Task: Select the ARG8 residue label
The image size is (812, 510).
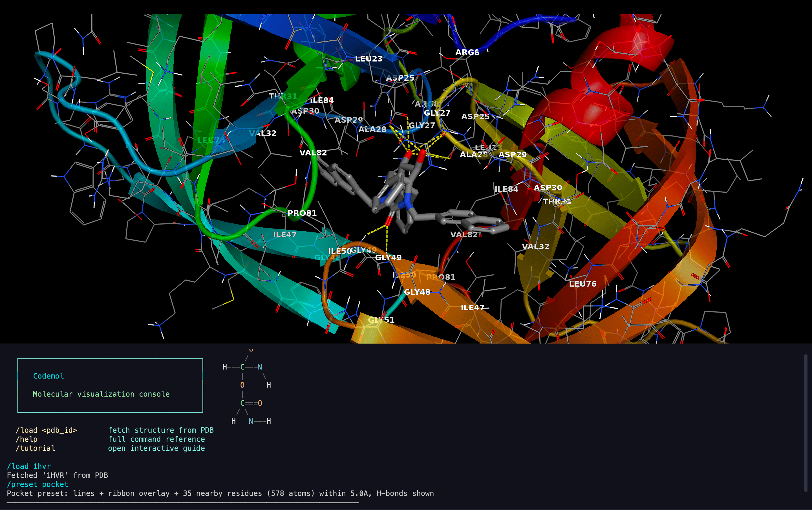Action: coord(467,52)
